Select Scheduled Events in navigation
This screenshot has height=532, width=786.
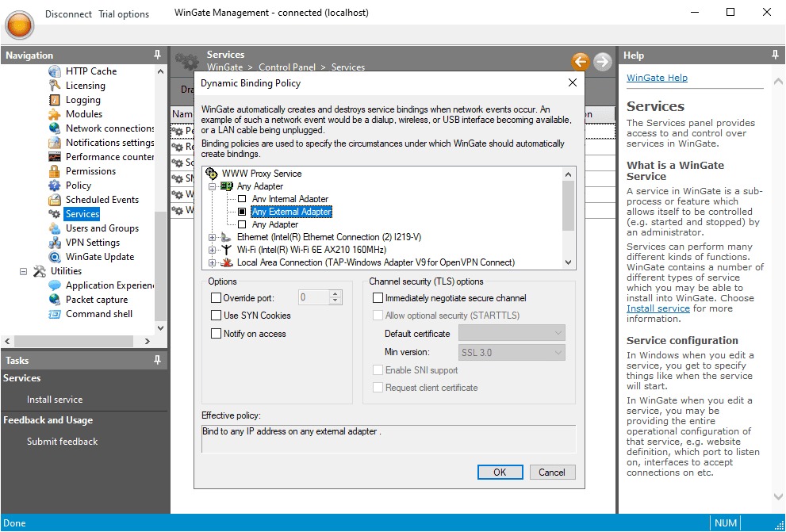point(102,200)
